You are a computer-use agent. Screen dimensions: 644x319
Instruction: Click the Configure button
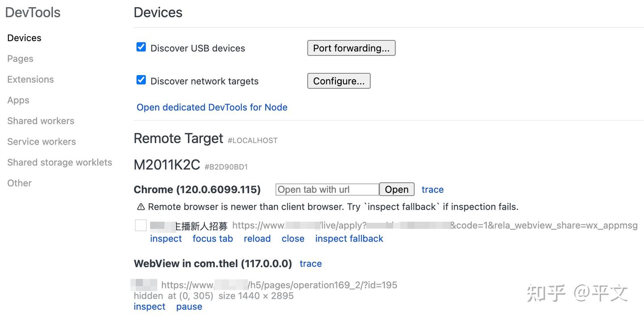(x=339, y=81)
